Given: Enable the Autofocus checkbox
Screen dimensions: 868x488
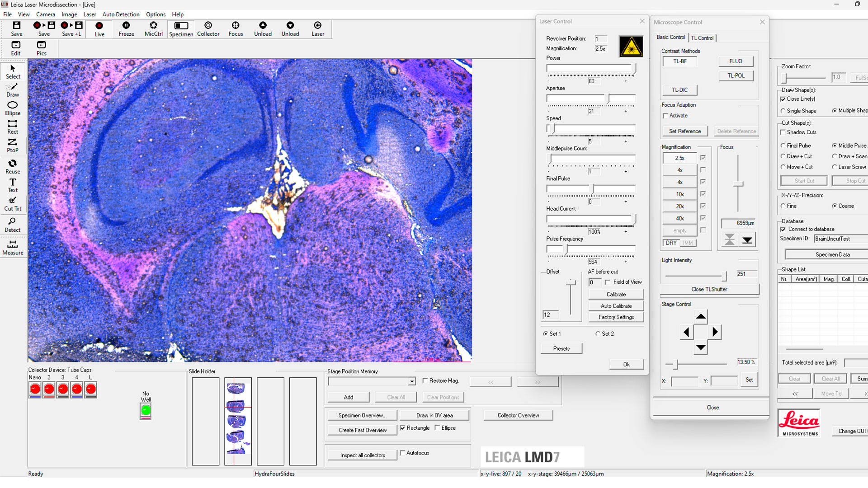Looking at the screenshot, I should coord(402,453).
